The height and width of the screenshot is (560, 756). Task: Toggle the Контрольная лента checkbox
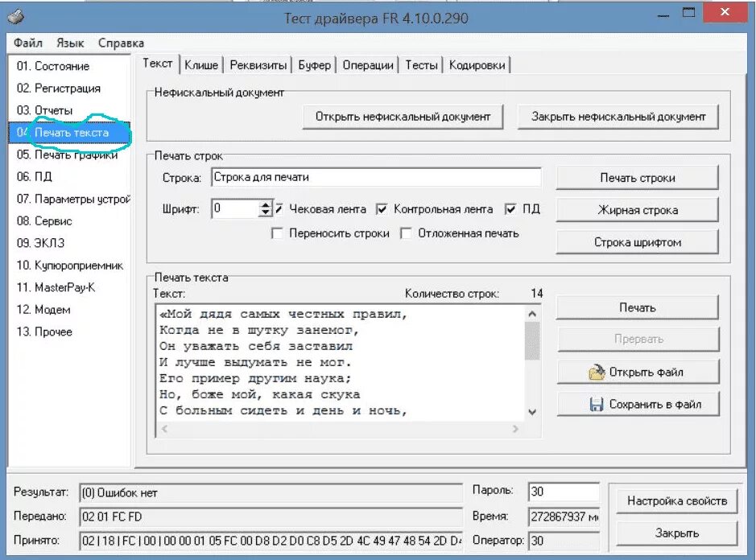click(382, 208)
